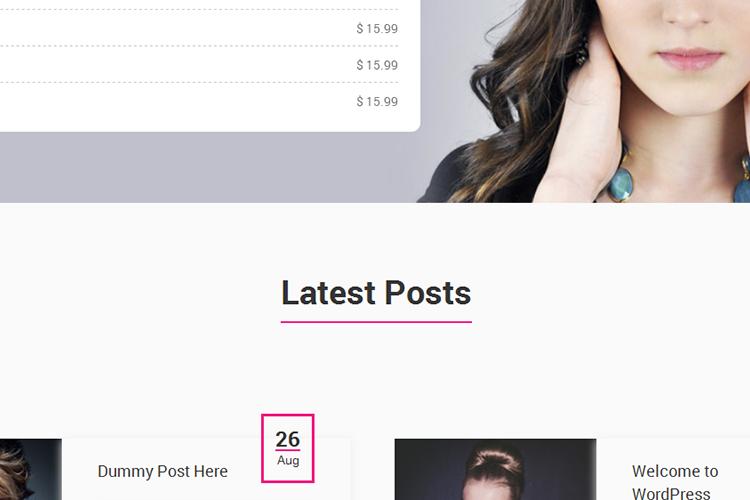Image resolution: width=750 pixels, height=500 pixels.
Task: Click the pink-bordered 26 Aug date badge
Action: pyautogui.click(x=288, y=448)
